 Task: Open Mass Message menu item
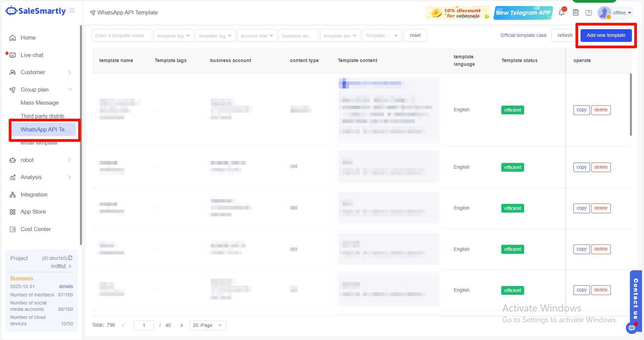[x=40, y=103]
